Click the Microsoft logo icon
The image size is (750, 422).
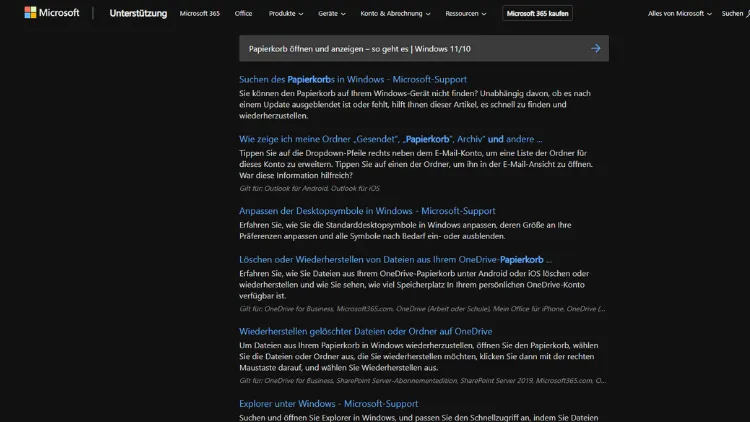(x=30, y=13)
